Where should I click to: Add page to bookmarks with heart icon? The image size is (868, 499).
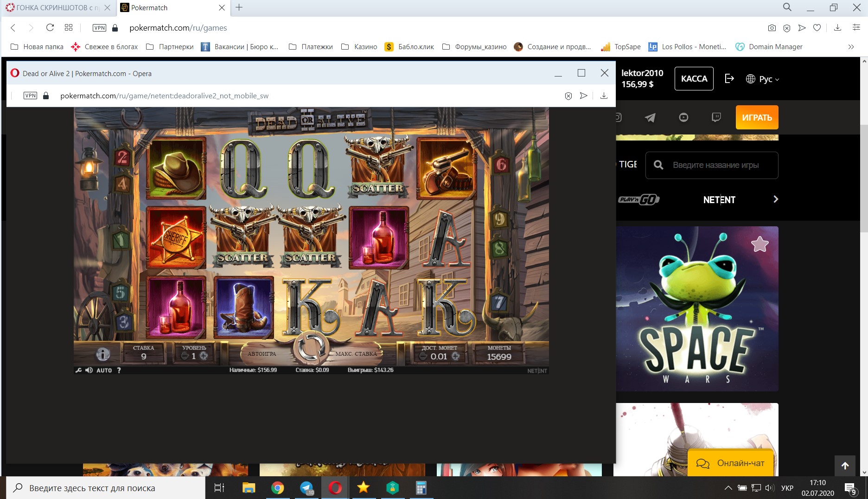point(817,28)
